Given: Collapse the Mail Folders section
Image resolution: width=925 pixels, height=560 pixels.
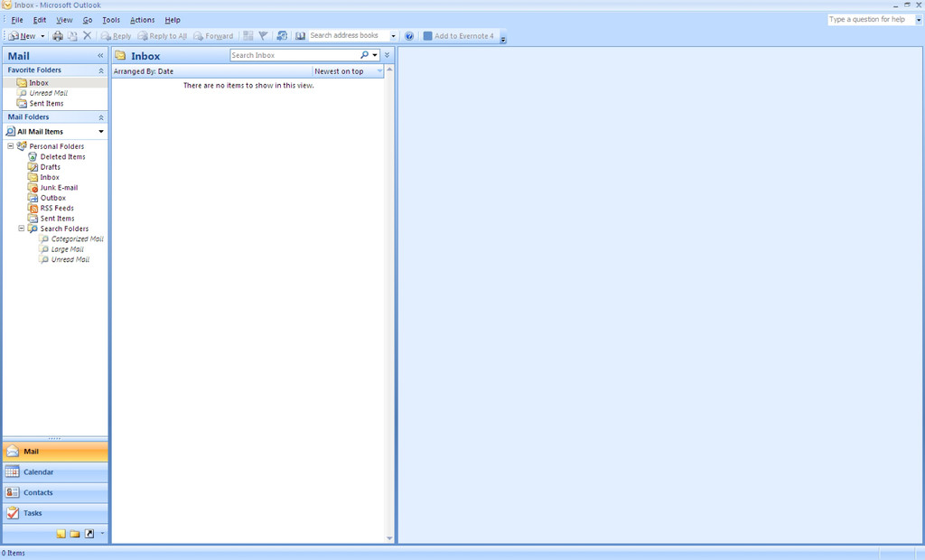Looking at the screenshot, I should click(101, 117).
